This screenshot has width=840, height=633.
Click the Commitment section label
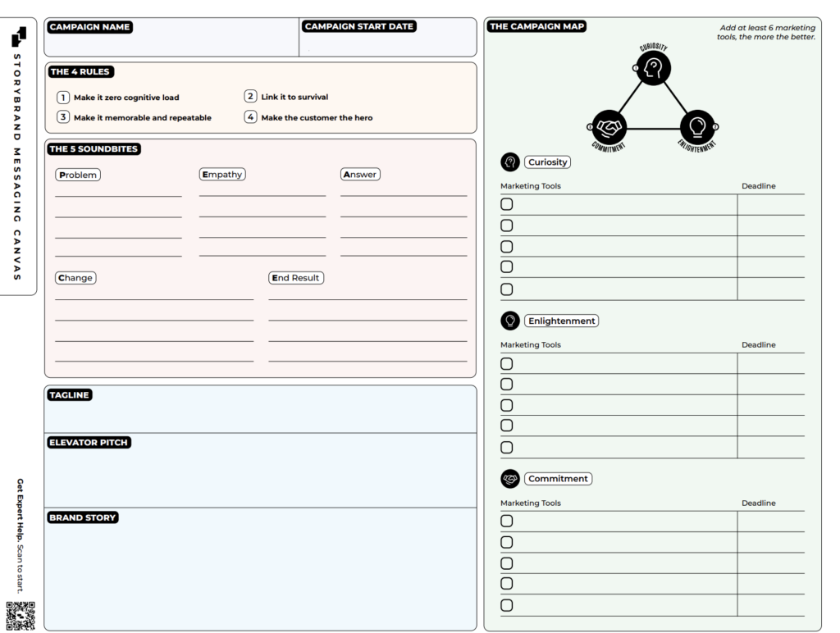558,479
